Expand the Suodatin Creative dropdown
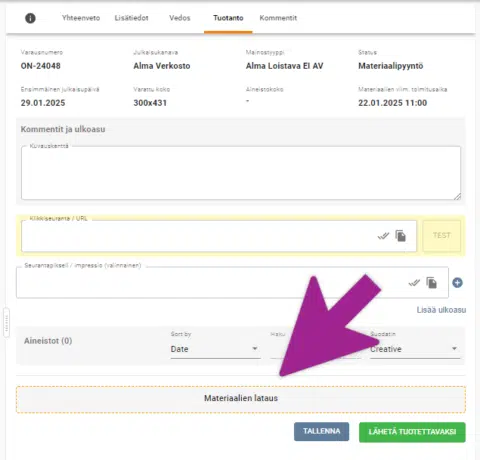 coord(415,349)
